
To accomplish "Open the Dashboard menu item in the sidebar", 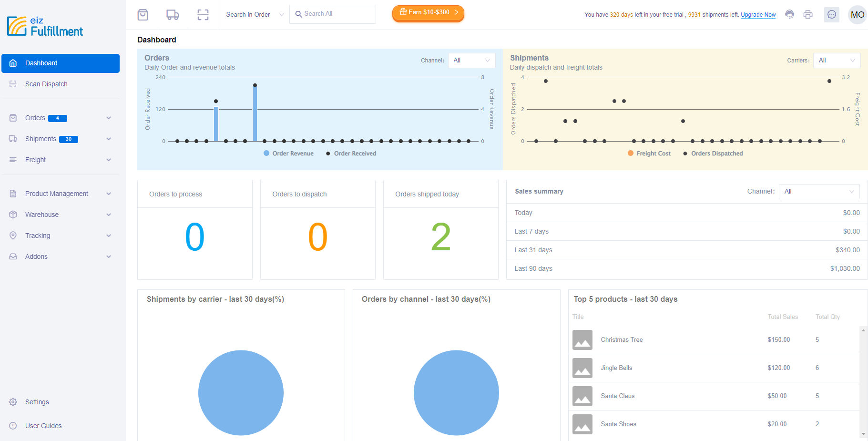I will (x=41, y=63).
